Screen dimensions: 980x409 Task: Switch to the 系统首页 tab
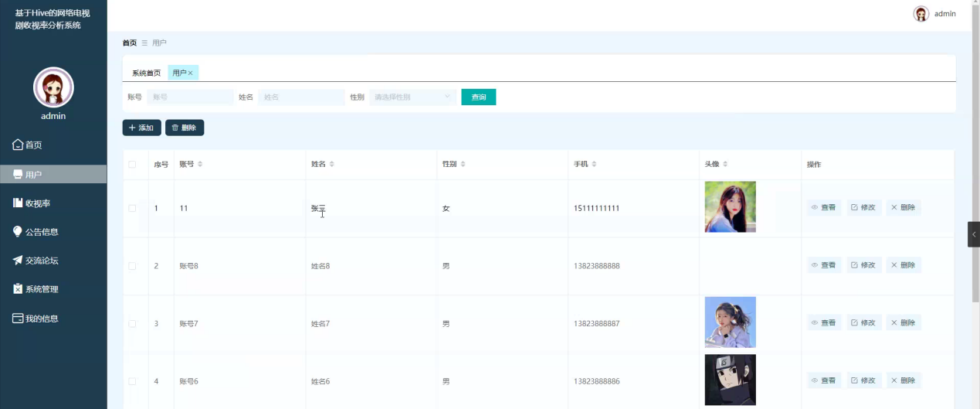pos(146,73)
